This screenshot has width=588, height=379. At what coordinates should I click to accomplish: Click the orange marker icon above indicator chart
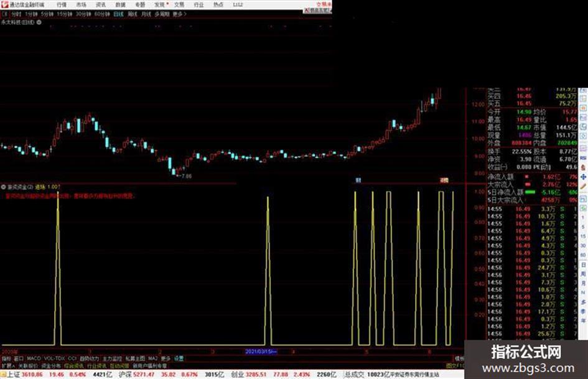tap(444, 180)
